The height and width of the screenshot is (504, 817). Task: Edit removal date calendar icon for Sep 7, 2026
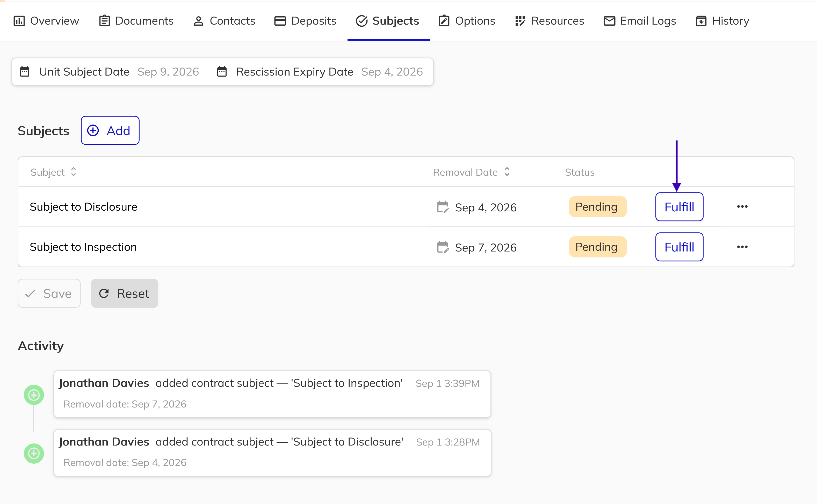(443, 247)
